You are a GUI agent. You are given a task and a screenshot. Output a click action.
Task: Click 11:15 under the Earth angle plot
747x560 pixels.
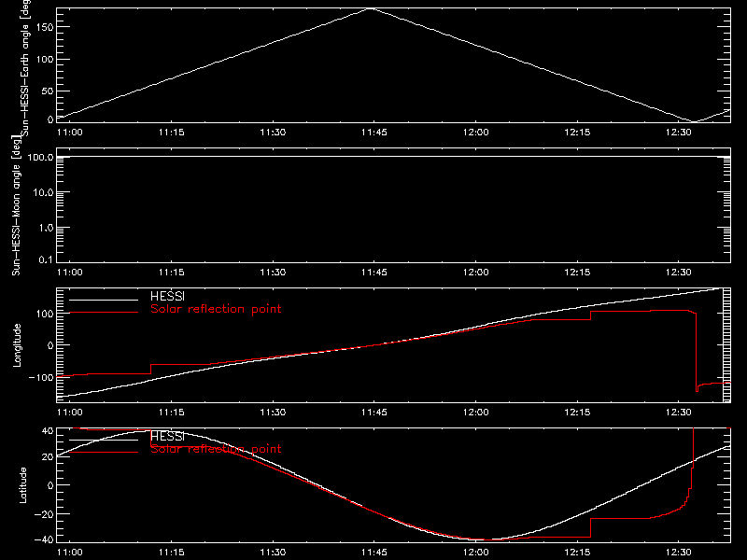(171, 133)
